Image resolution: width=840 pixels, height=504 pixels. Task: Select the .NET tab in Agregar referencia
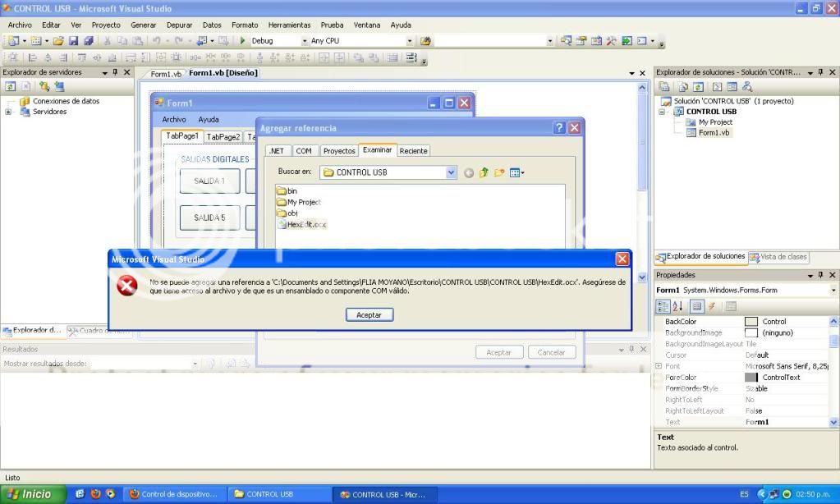(277, 151)
